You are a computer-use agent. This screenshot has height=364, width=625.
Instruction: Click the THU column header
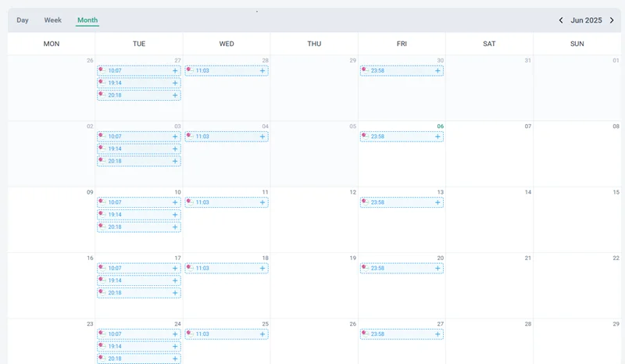click(314, 44)
